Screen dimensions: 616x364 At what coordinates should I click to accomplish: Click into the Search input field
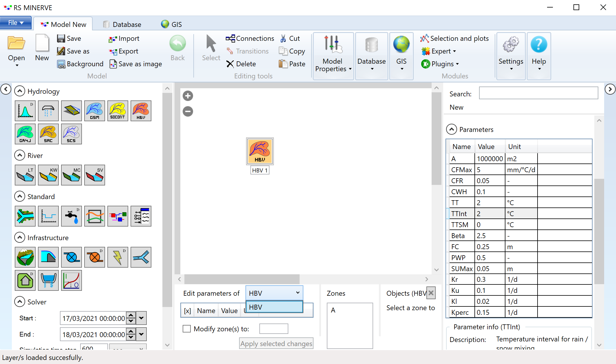coord(538,93)
